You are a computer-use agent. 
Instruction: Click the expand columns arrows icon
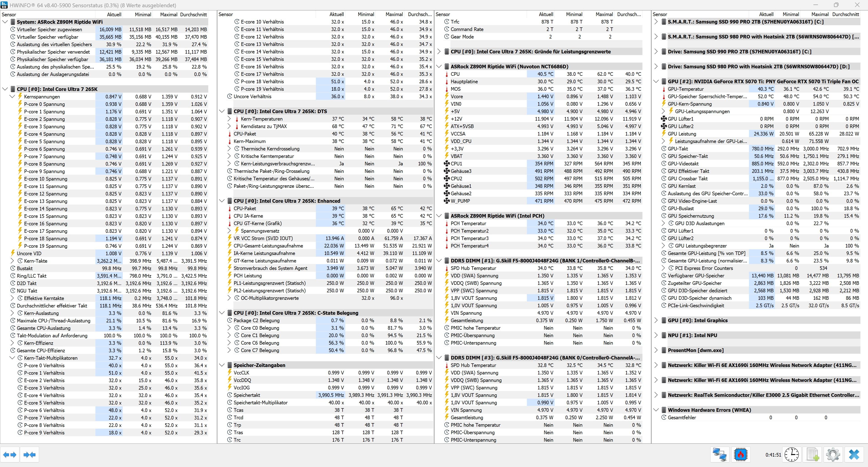pyautogui.click(x=10, y=455)
